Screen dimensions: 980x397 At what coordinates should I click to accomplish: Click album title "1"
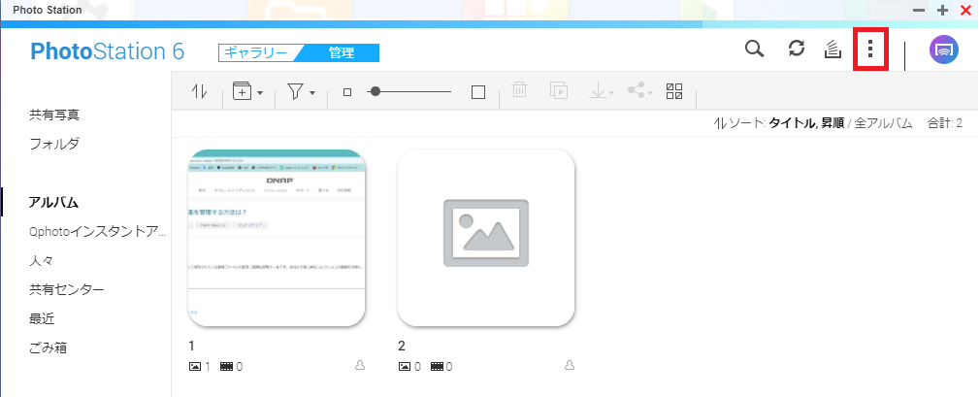tap(192, 347)
